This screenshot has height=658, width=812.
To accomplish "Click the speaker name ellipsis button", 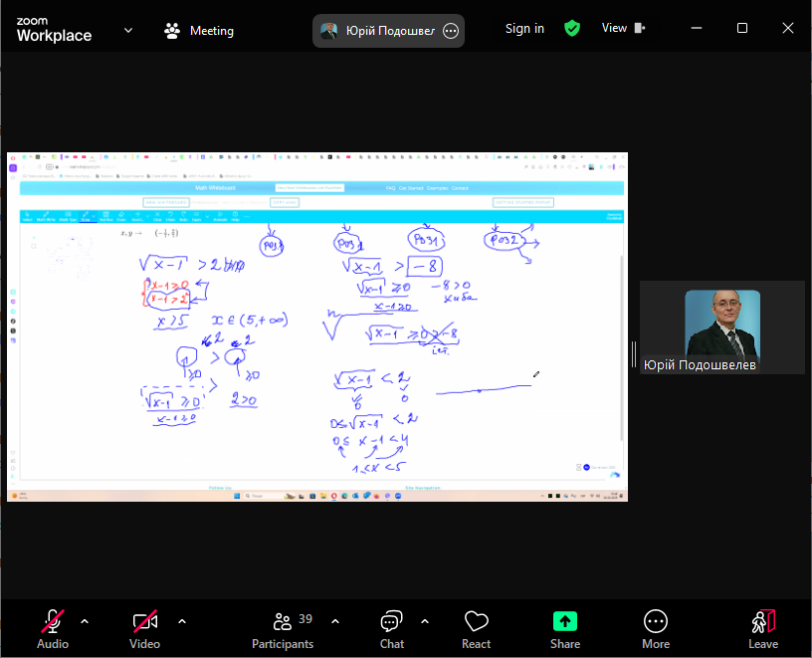I will [x=451, y=31].
